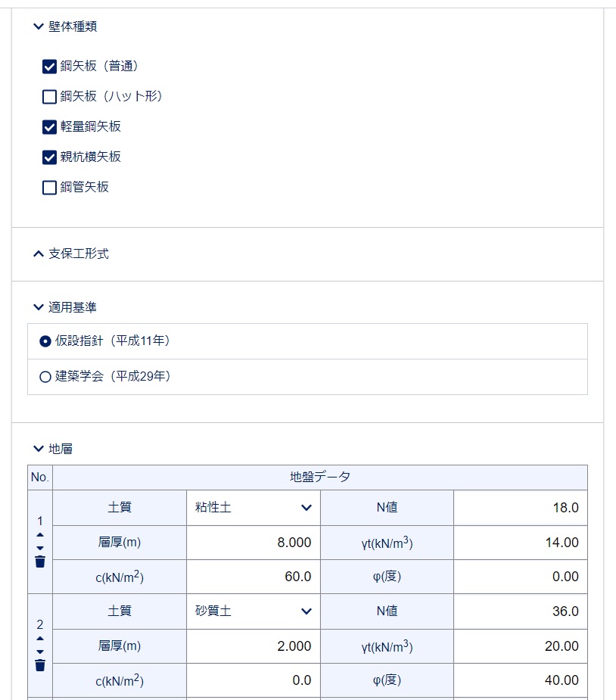Move stratum row 1 down
The image size is (616, 700).
click(x=40, y=548)
